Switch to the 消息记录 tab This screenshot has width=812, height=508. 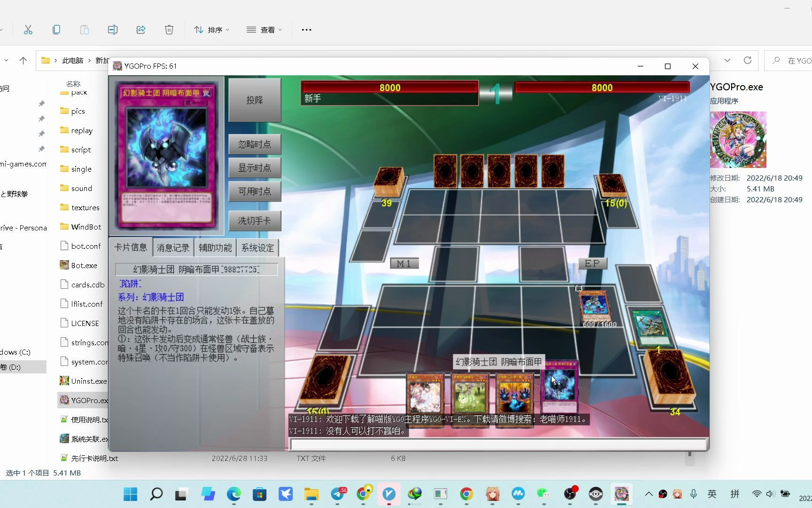coord(173,248)
